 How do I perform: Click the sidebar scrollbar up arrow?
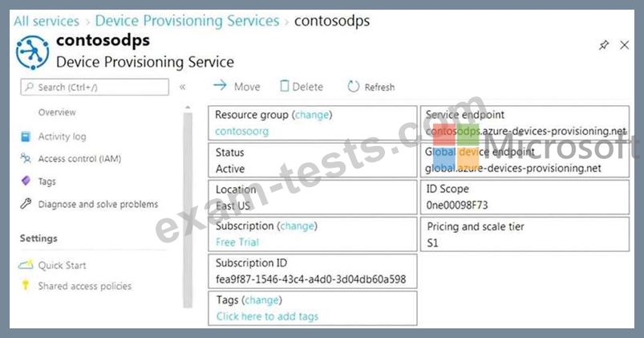click(188, 108)
